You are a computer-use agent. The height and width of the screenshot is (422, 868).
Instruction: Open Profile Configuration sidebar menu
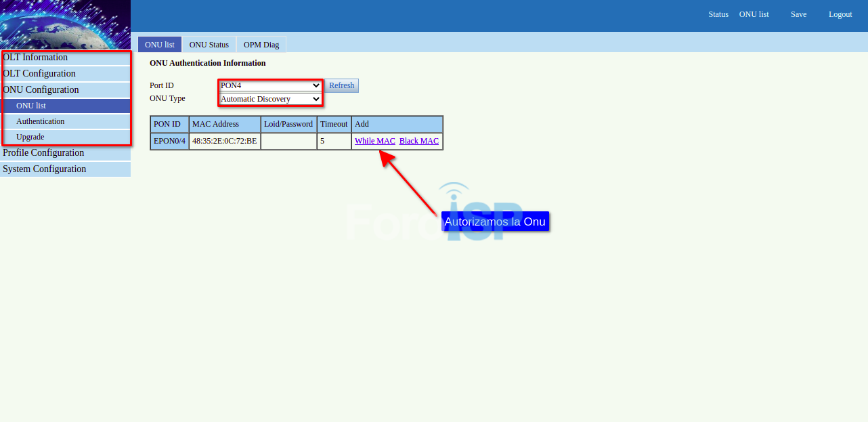coord(43,153)
